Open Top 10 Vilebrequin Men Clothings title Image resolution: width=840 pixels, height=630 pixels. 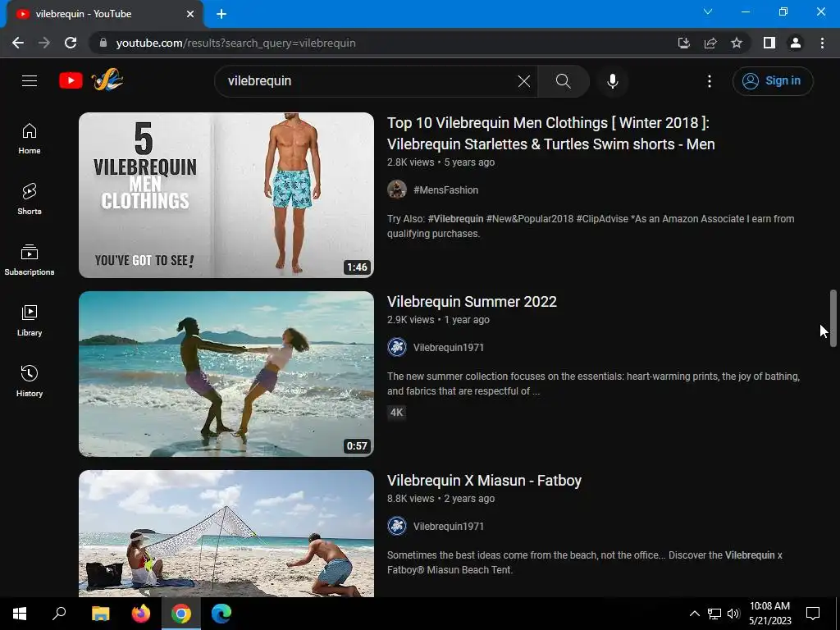(550, 134)
